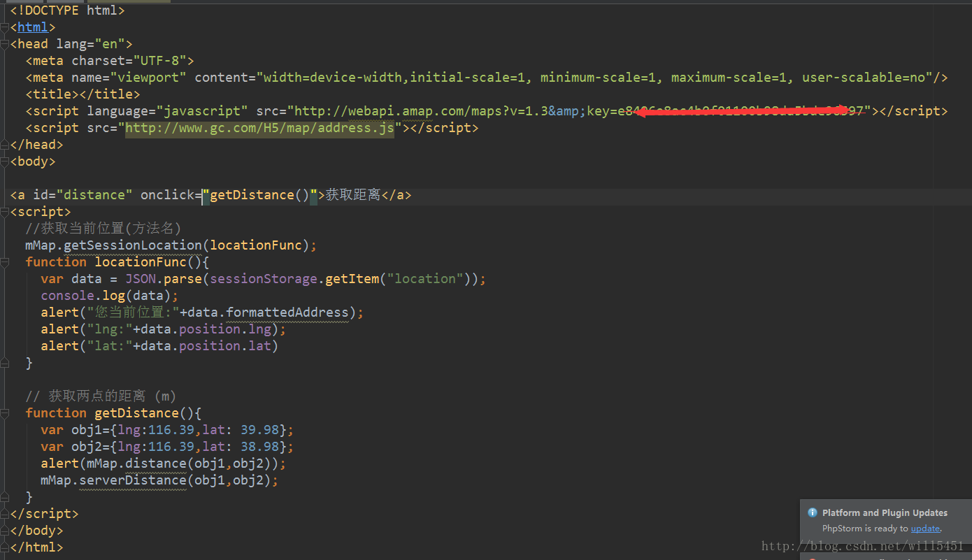Collapse function getDistance fold marker
Screen dimensions: 972x560
[x=4, y=413]
